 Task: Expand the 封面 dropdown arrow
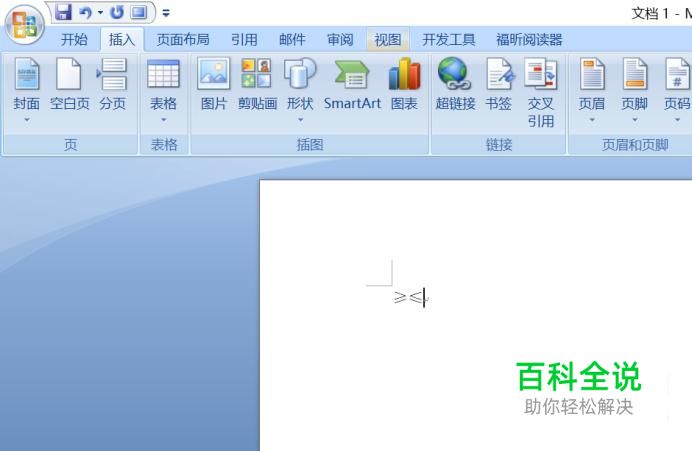(x=27, y=120)
